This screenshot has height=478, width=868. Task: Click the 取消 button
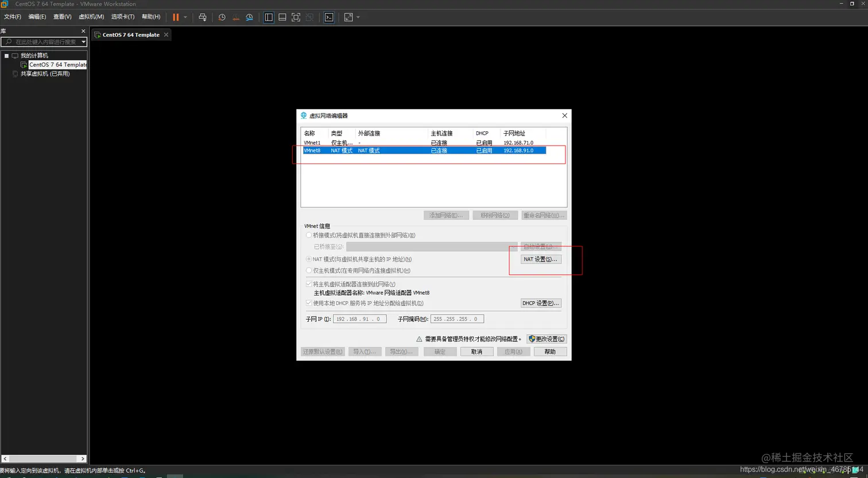(x=476, y=352)
